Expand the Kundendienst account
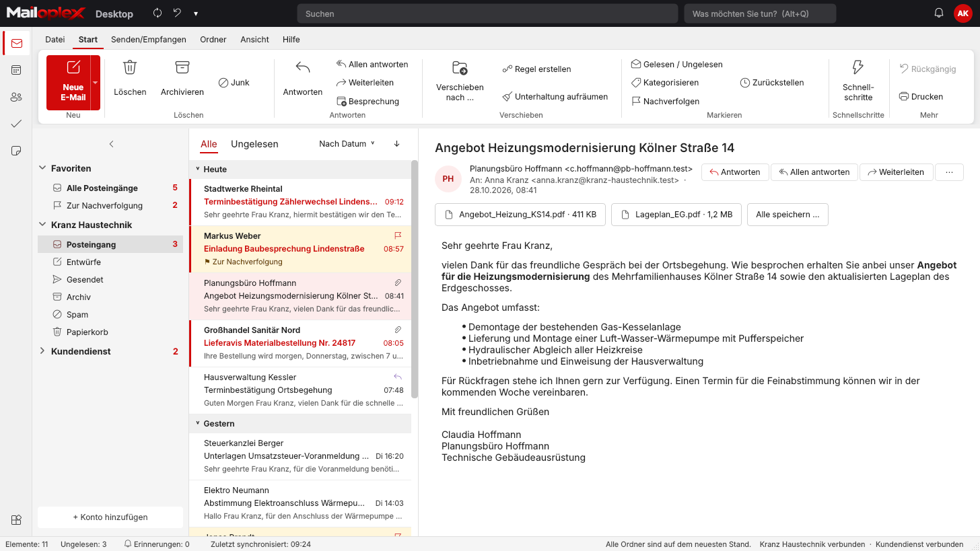 point(43,351)
